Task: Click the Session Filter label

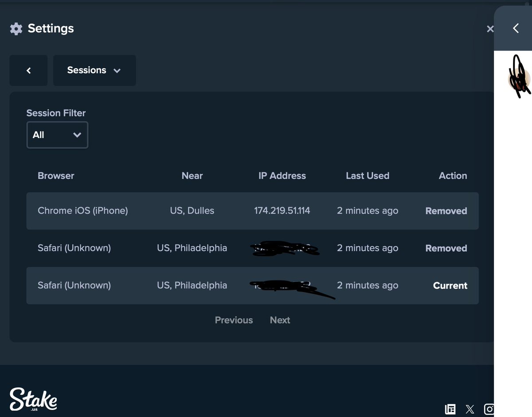Action: (56, 113)
